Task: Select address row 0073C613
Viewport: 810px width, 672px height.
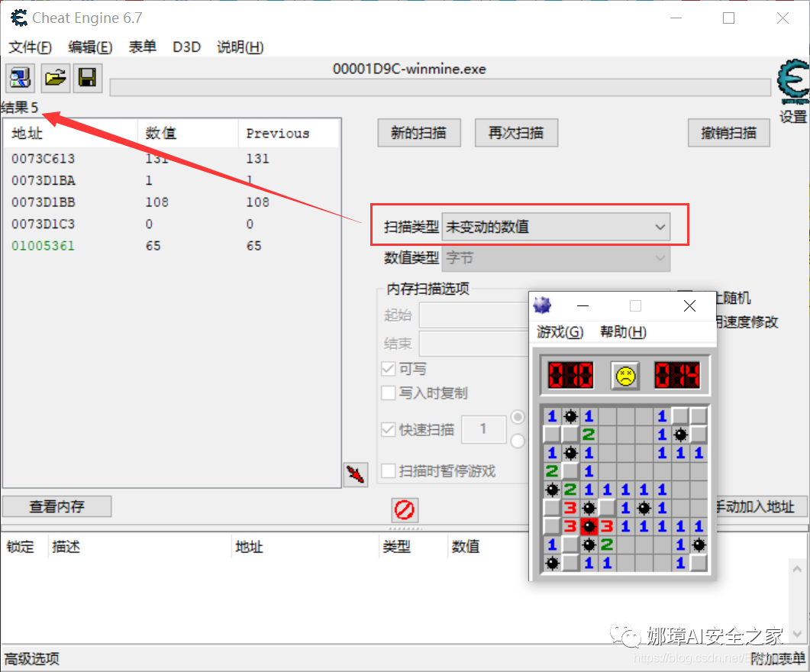Action: click(x=172, y=159)
